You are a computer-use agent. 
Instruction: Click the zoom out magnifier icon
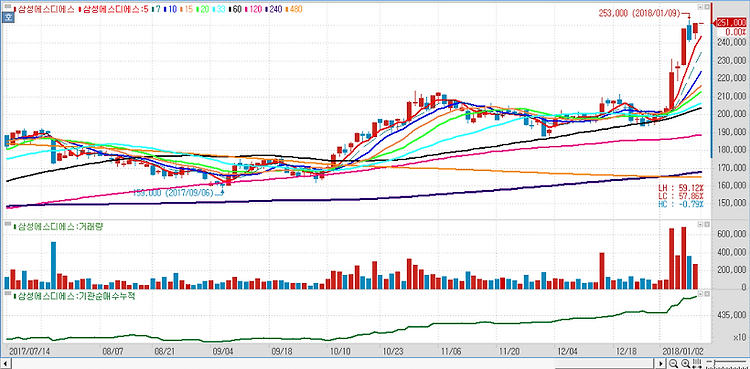pyautogui.click(x=673, y=363)
